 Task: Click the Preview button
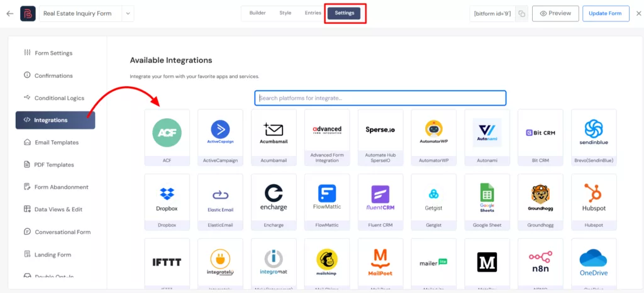pyautogui.click(x=555, y=14)
